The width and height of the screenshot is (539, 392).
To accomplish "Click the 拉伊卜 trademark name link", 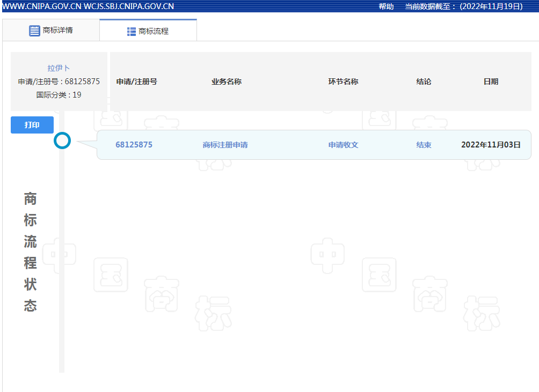I will [59, 68].
